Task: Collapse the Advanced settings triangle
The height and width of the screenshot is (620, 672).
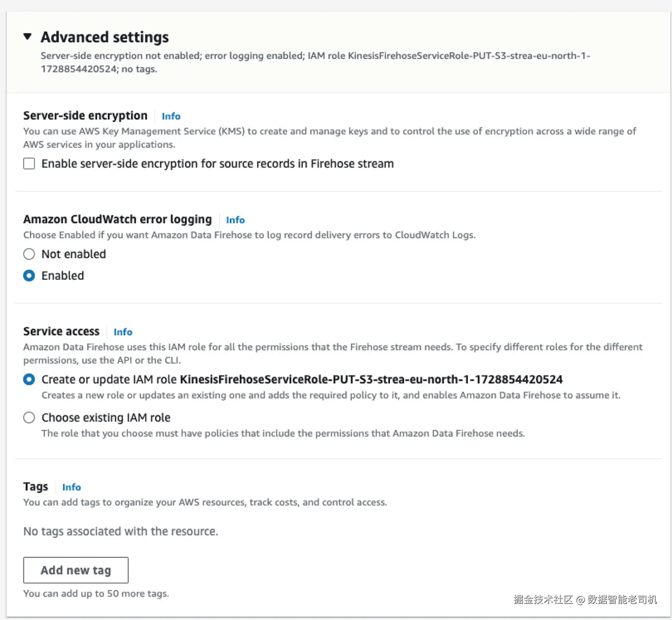Action: [27, 37]
